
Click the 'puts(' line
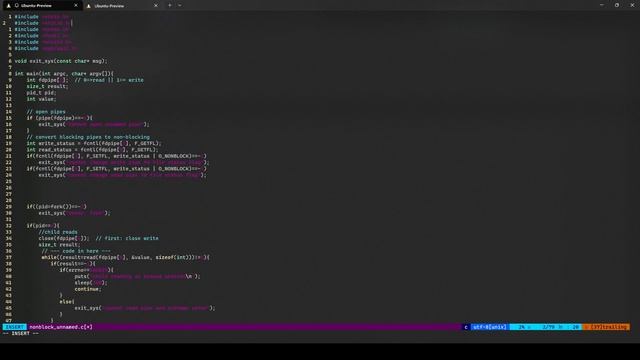coord(137,276)
